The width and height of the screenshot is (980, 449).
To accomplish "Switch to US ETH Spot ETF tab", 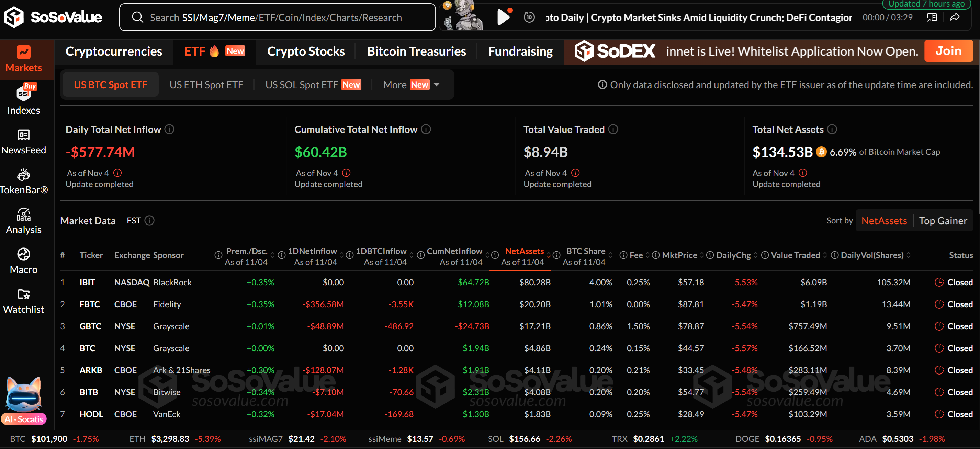I will [x=206, y=84].
